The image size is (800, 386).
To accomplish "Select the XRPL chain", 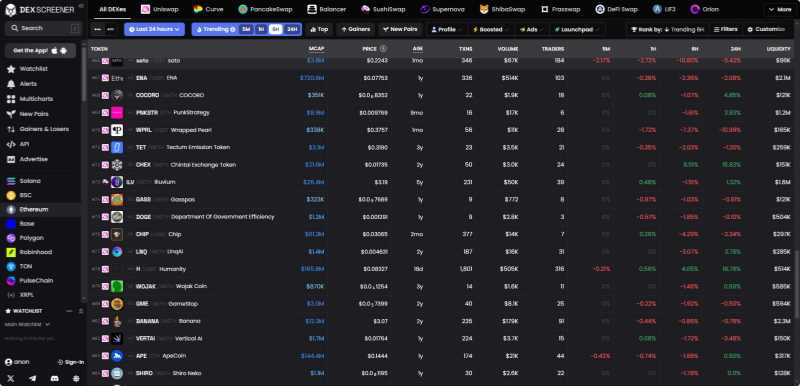I will [x=27, y=295].
